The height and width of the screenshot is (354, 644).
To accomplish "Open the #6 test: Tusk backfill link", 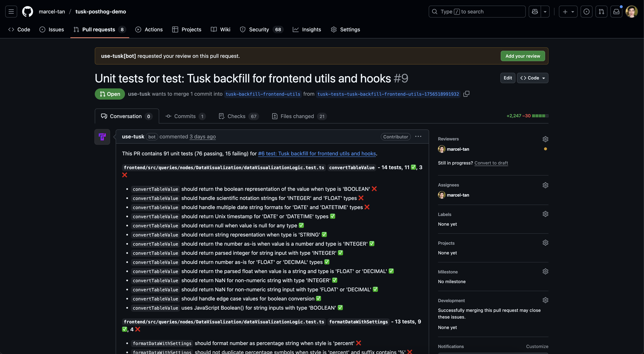I will pyautogui.click(x=317, y=153).
